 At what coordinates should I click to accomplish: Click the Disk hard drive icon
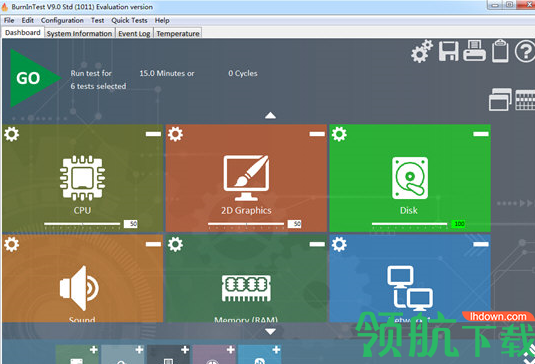tap(410, 178)
